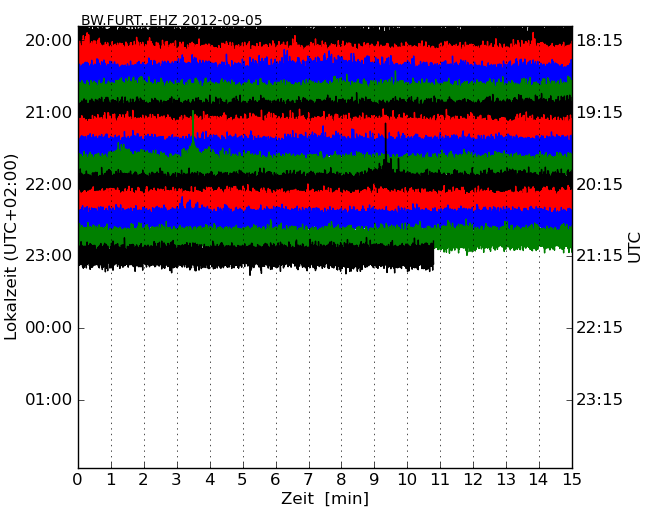This screenshot has height=520, width=650.
Task: Click the 12 minute tick label
Action: (x=473, y=479)
